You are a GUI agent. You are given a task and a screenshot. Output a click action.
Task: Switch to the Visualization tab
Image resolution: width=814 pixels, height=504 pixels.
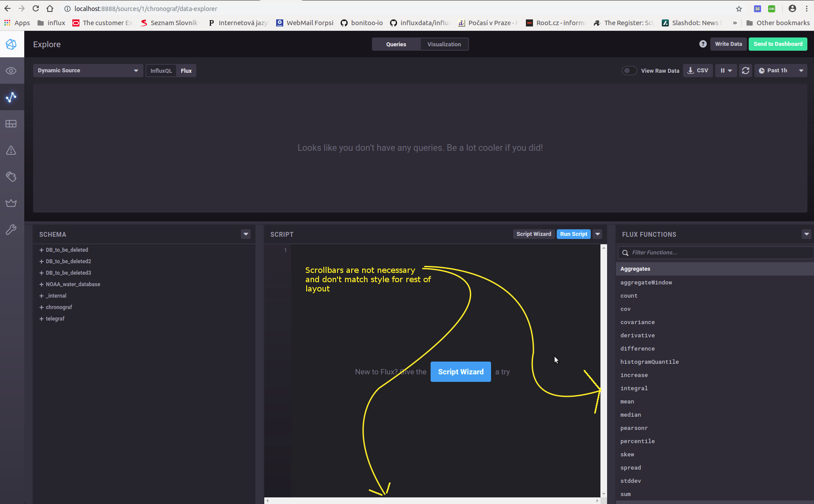point(444,44)
